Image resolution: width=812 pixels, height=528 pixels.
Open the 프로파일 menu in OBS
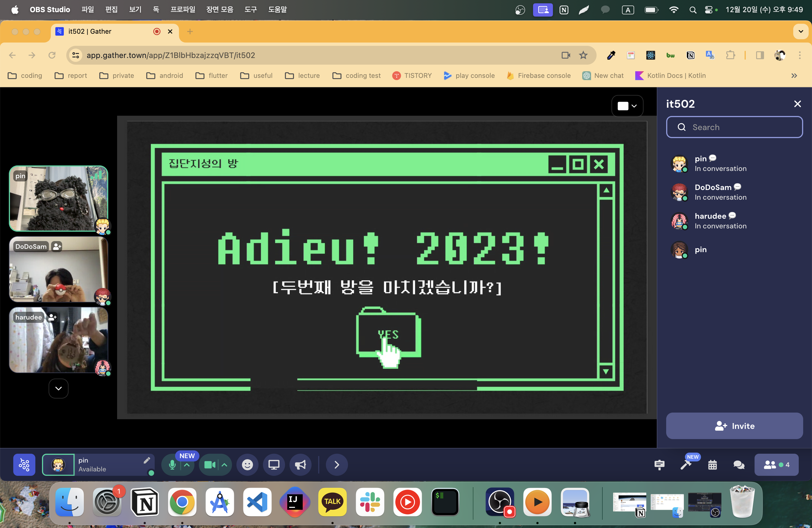point(183,10)
